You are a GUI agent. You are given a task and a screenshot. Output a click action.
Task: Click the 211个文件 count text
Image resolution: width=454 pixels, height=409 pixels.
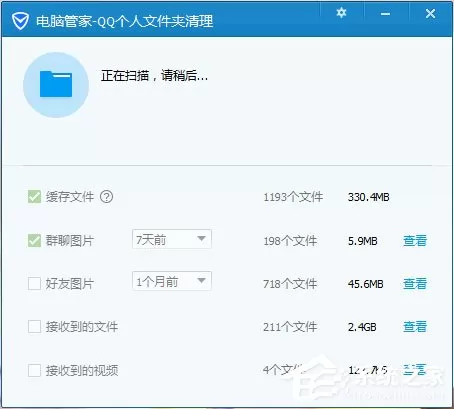coord(290,327)
